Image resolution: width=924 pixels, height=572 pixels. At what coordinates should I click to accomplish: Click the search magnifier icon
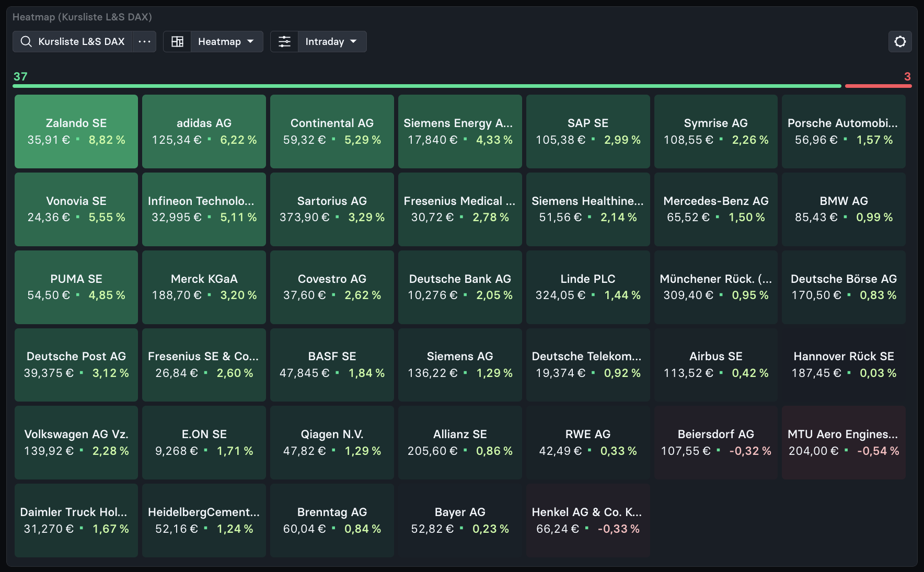click(x=26, y=41)
